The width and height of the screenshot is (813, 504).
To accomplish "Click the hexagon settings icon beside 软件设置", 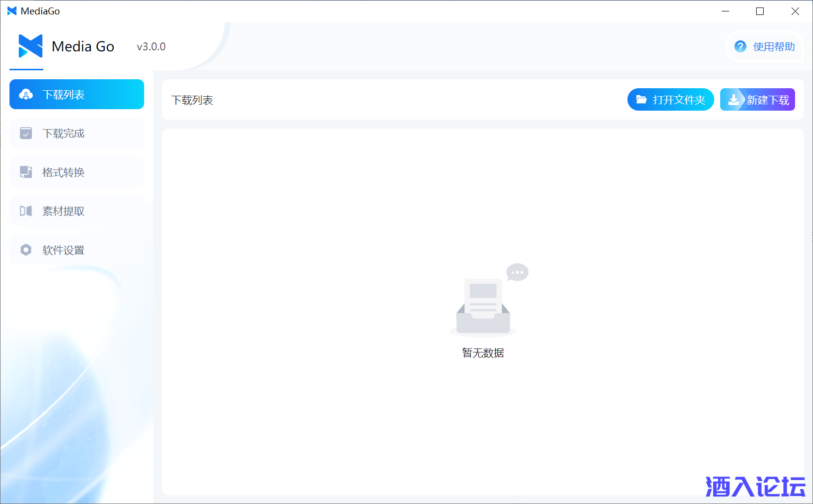I will tap(26, 250).
